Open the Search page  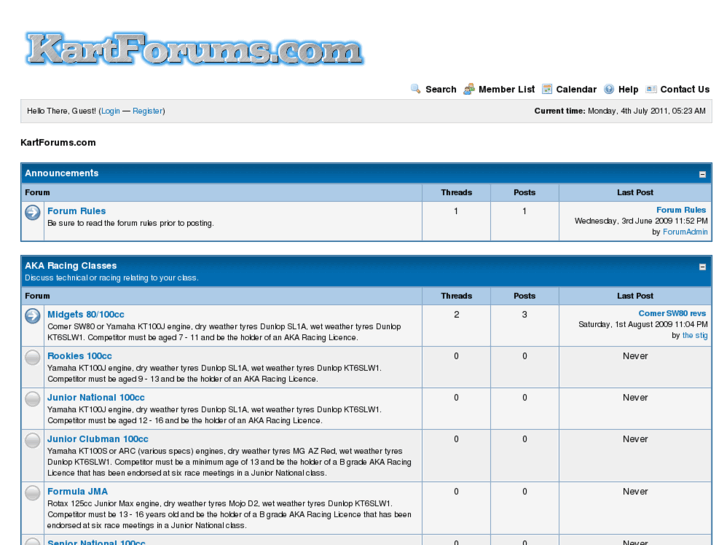point(440,89)
